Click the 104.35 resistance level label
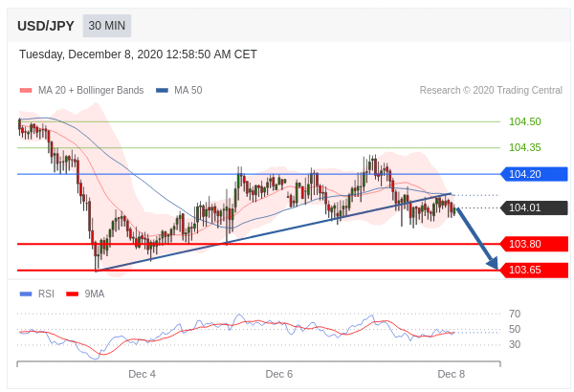 coord(525,147)
